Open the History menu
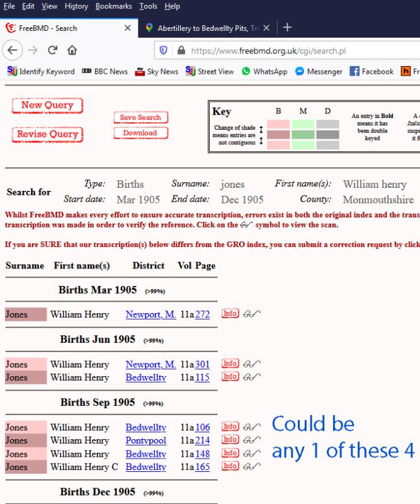 point(76,6)
